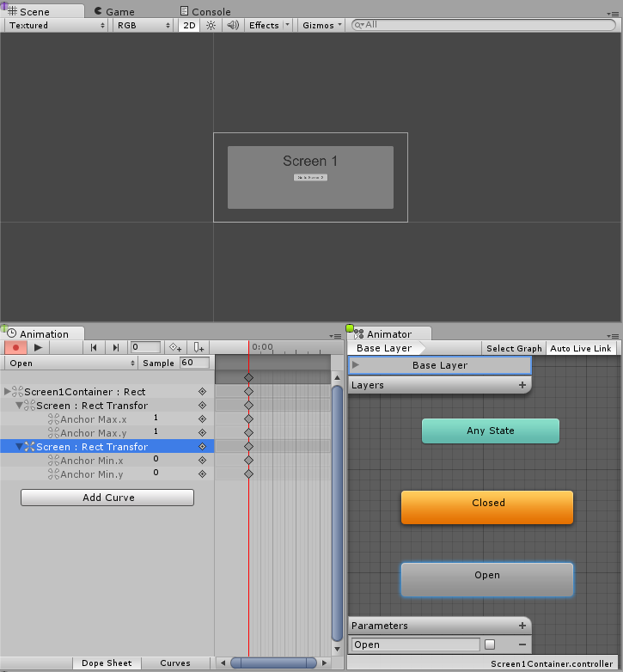Open the Textured draw mode dropdown
Image resolution: width=623 pixels, height=672 pixels.
click(57, 25)
